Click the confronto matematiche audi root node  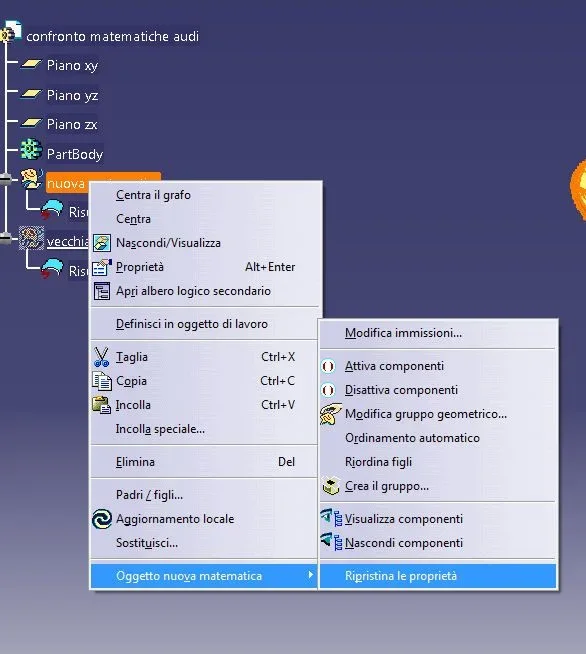(113, 37)
